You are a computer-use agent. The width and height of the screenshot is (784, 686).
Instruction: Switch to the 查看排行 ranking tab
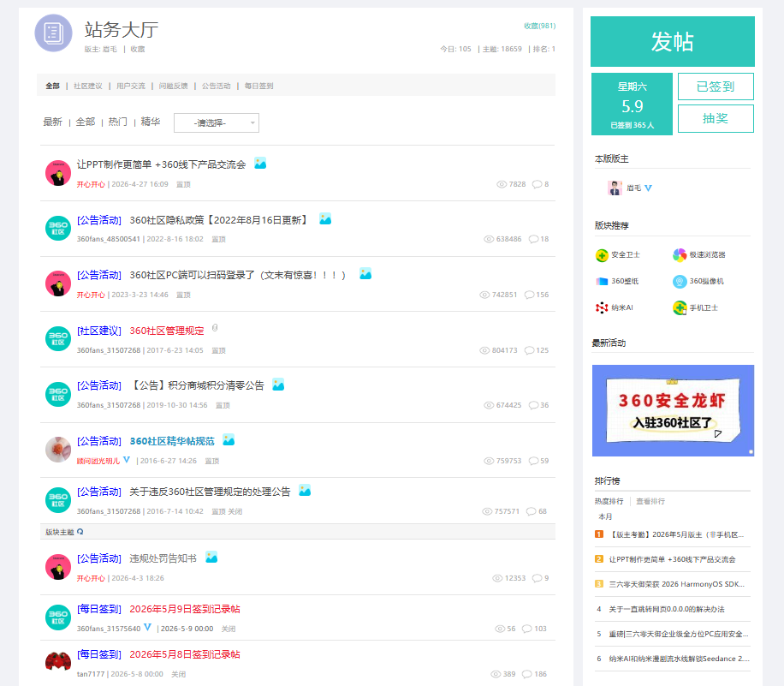(650, 501)
